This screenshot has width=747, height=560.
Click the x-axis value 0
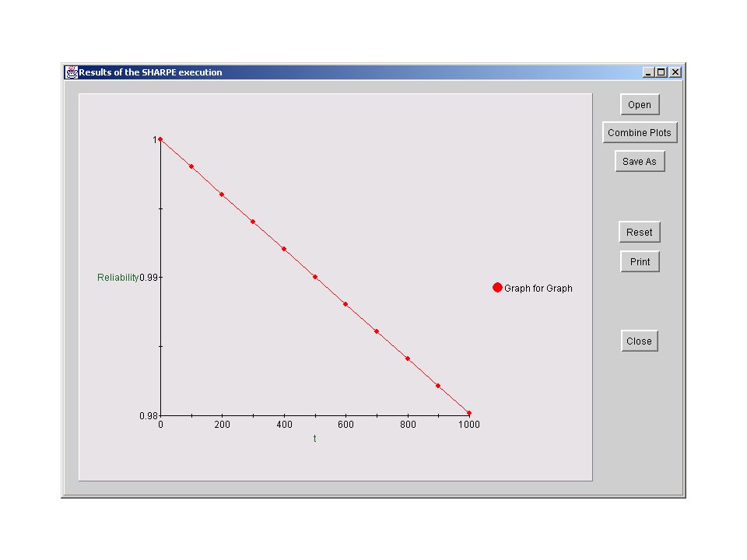160,425
